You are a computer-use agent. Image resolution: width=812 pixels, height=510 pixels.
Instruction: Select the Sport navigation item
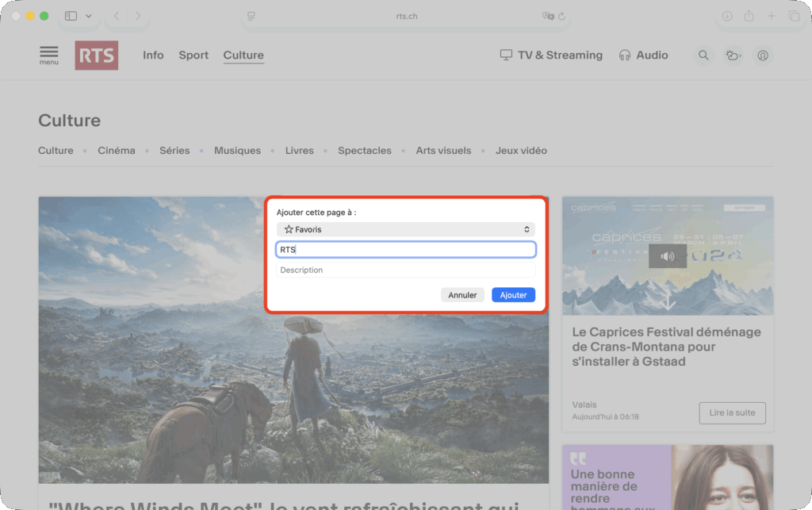tap(193, 56)
